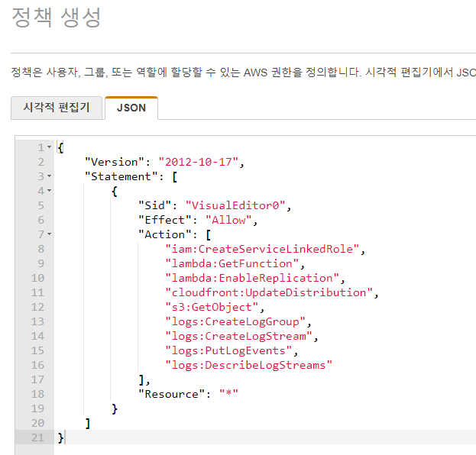Click the "*" resource value

click(x=228, y=394)
